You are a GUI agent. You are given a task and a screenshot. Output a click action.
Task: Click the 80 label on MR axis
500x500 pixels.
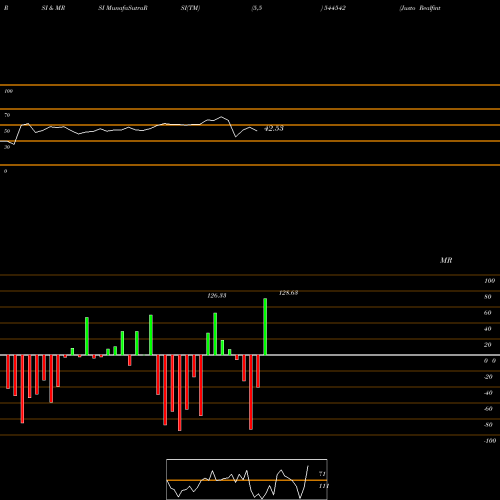coord(488,297)
